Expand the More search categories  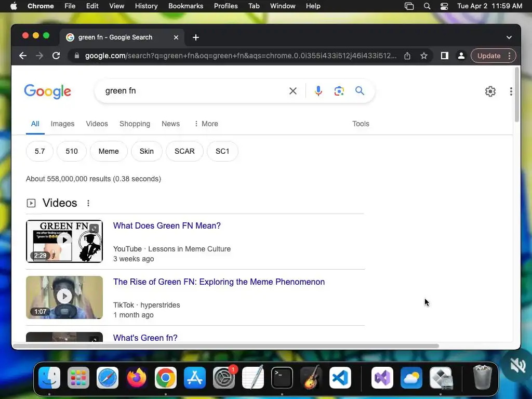coord(206,124)
